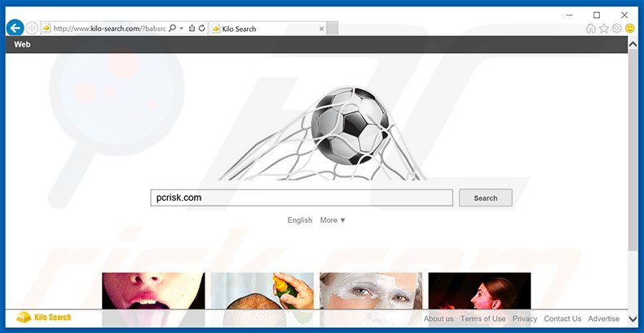The height and width of the screenshot is (333, 644).
Task: Expand the More languages dropdown
Action: pyautogui.click(x=333, y=220)
